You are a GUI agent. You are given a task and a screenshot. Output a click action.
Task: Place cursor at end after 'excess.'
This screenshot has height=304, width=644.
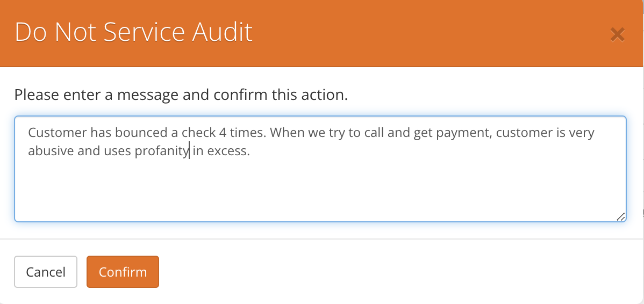pyautogui.click(x=250, y=151)
